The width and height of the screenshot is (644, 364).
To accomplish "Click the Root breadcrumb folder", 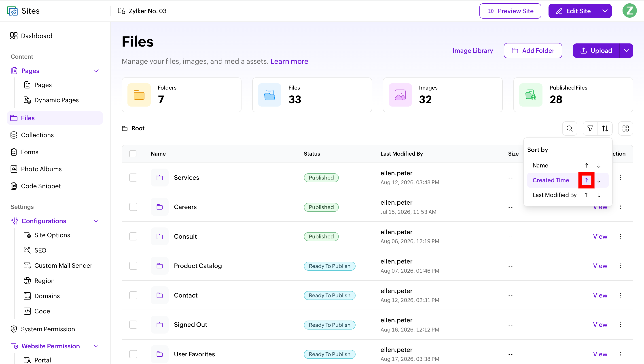I will pyautogui.click(x=133, y=128).
